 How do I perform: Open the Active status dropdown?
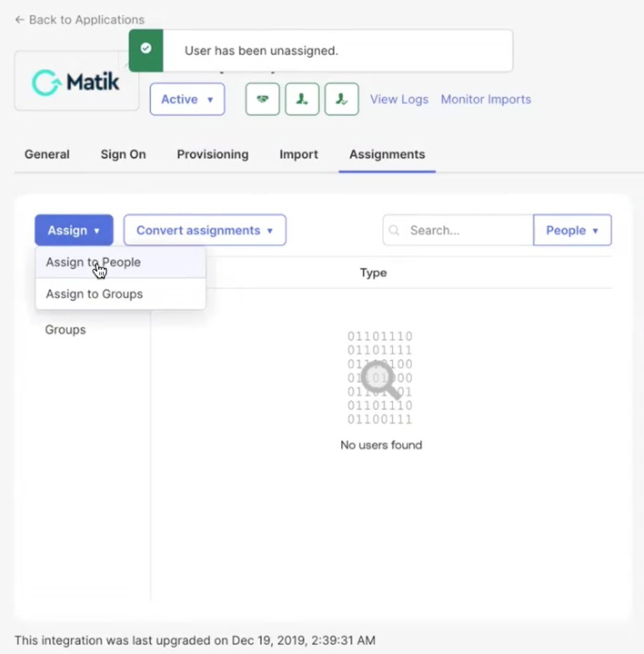187,99
